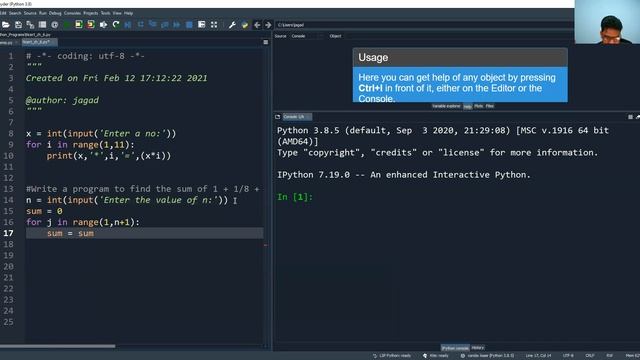
Task: Click the conda base Python 3.8.5 status
Action: pos(487,356)
